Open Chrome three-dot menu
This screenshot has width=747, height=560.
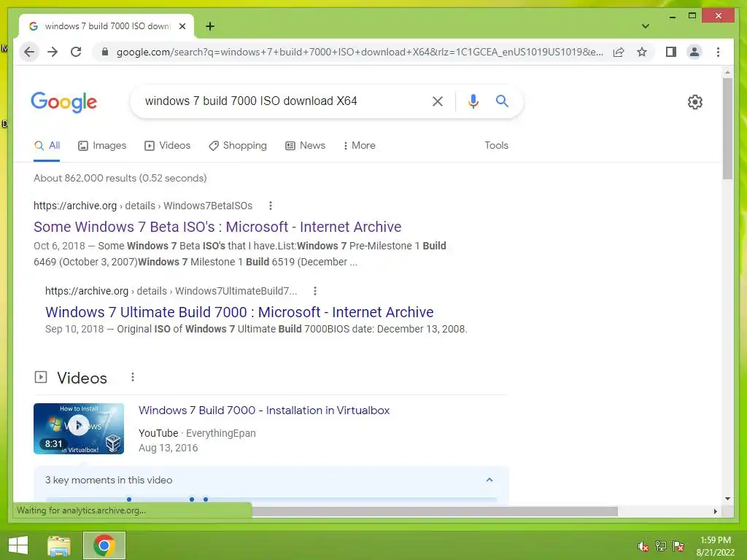718,52
